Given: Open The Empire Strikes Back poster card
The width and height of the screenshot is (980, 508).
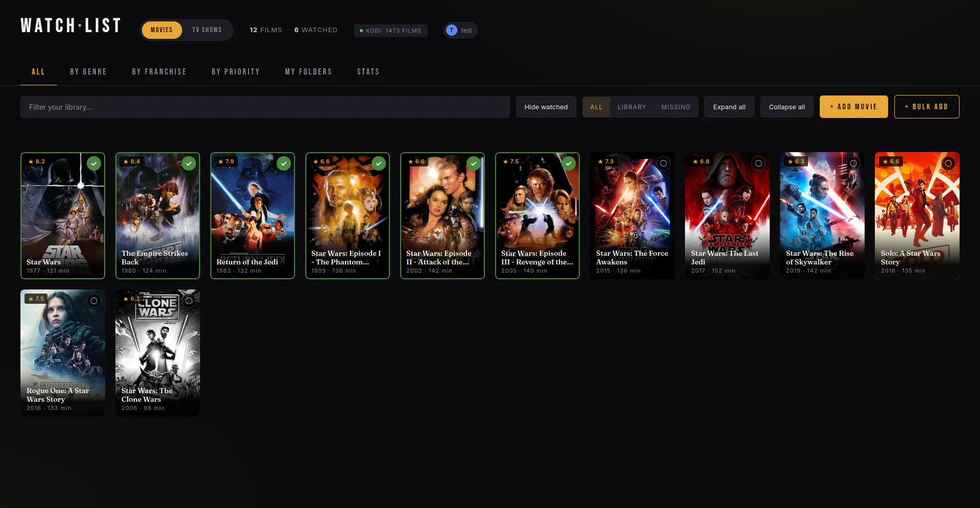Looking at the screenshot, I should (x=158, y=216).
